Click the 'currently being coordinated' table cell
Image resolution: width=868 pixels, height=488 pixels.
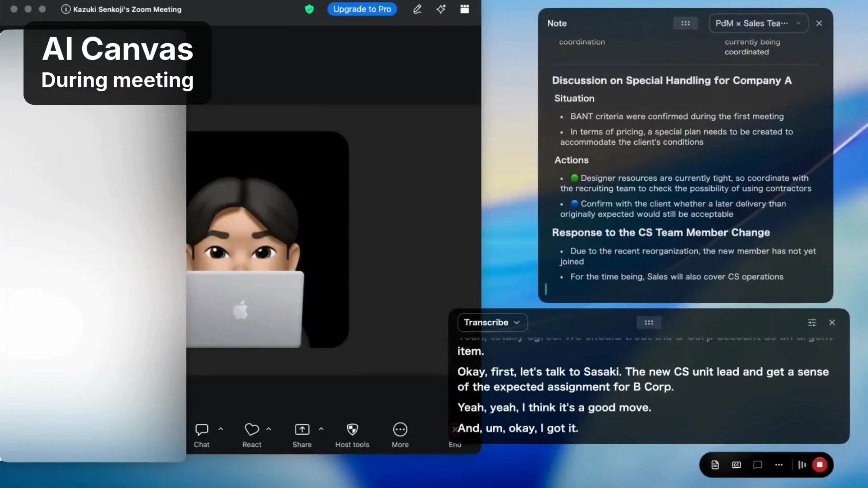point(752,47)
